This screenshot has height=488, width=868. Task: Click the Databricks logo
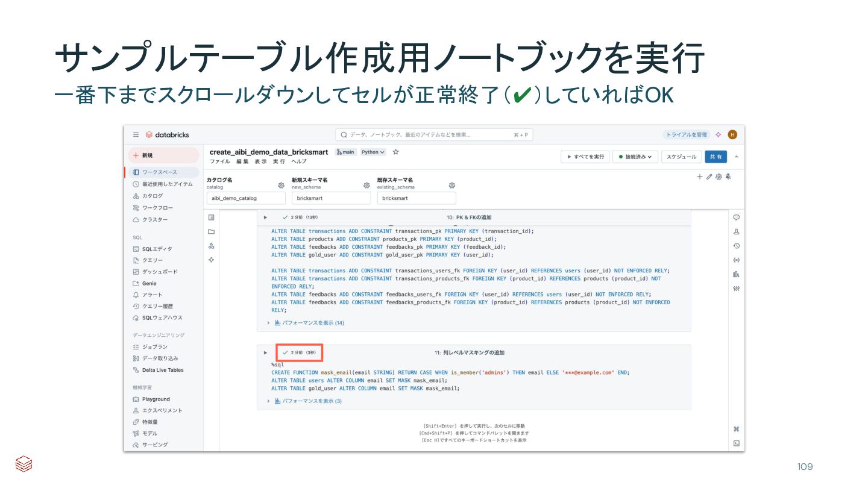167,135
